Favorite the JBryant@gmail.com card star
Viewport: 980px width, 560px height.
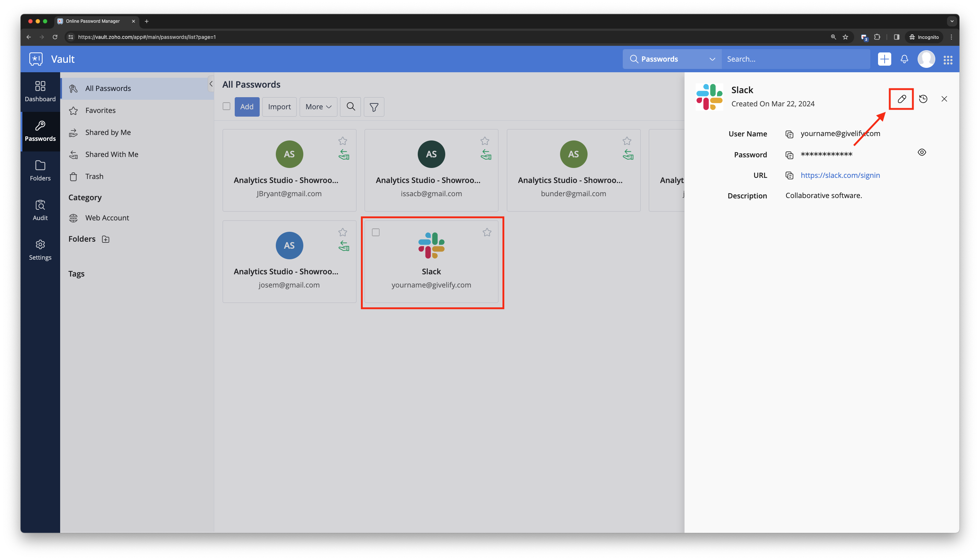click(342, 141)
